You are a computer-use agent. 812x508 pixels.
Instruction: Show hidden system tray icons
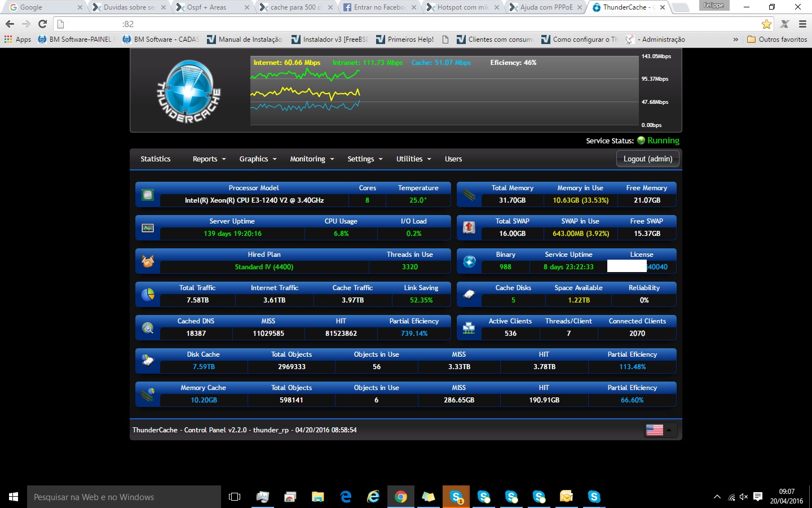coord(717,497)
